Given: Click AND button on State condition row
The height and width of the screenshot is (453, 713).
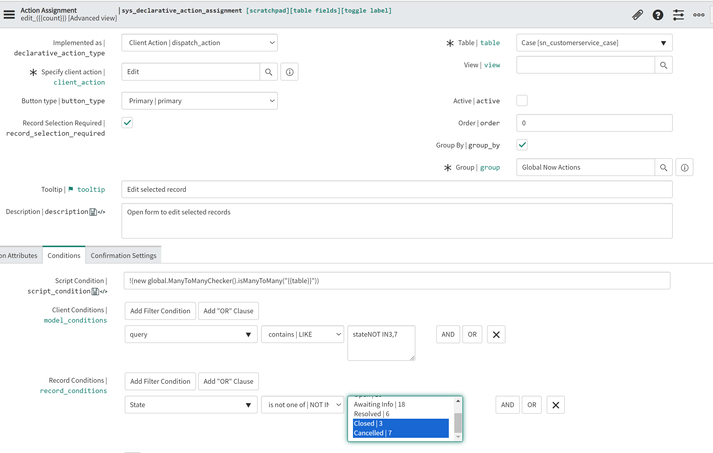Looking at the screenshot, I should [507, 405].
